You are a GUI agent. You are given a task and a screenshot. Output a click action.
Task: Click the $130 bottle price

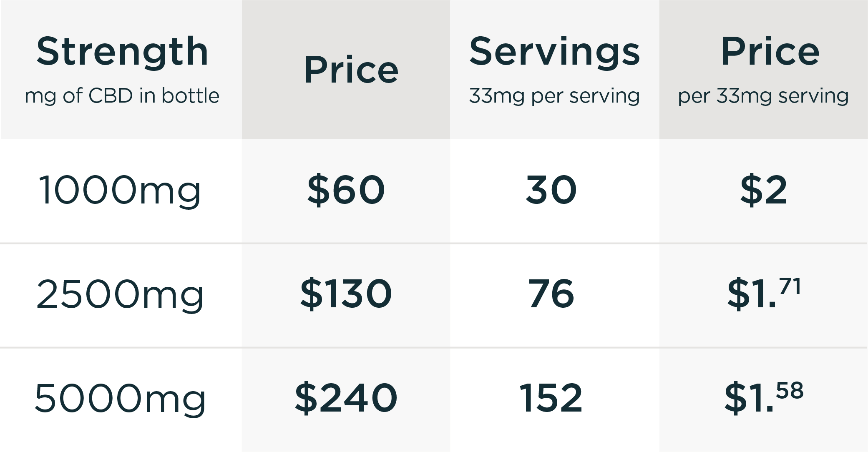coord(346,294)
